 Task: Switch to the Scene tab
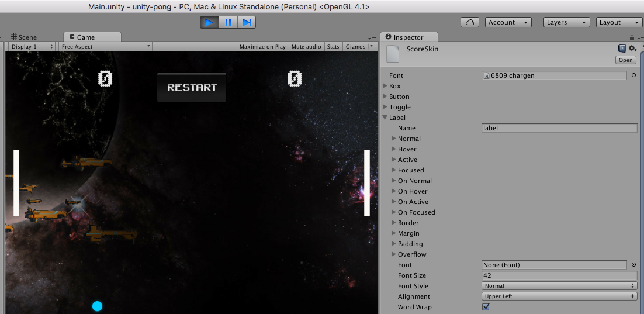(x=23, y=37)
